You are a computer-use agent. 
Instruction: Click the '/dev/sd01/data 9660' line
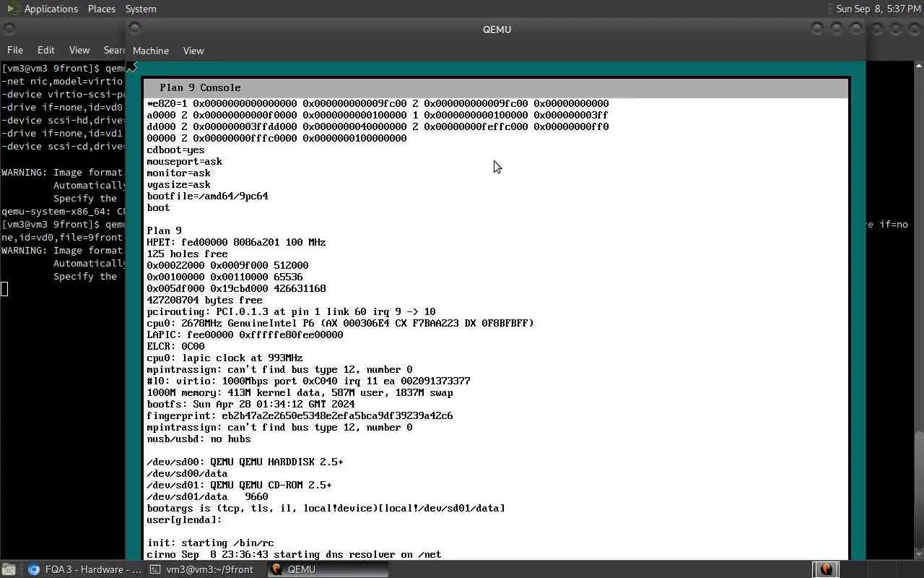pyautogui.click(x=207, y=496)
